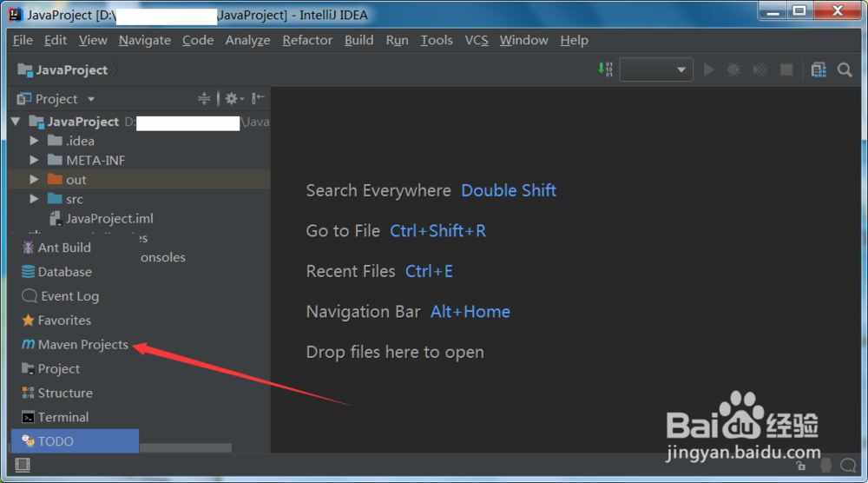Expand the .idea folder

(x=34, y=141)
